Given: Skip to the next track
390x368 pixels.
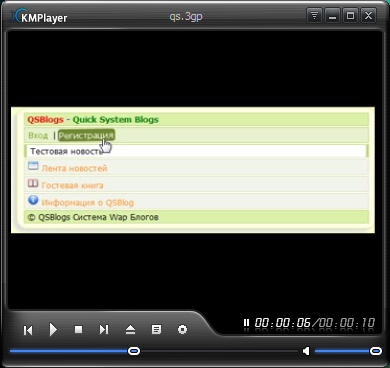Looking at the screenshot, I should 104,330.
